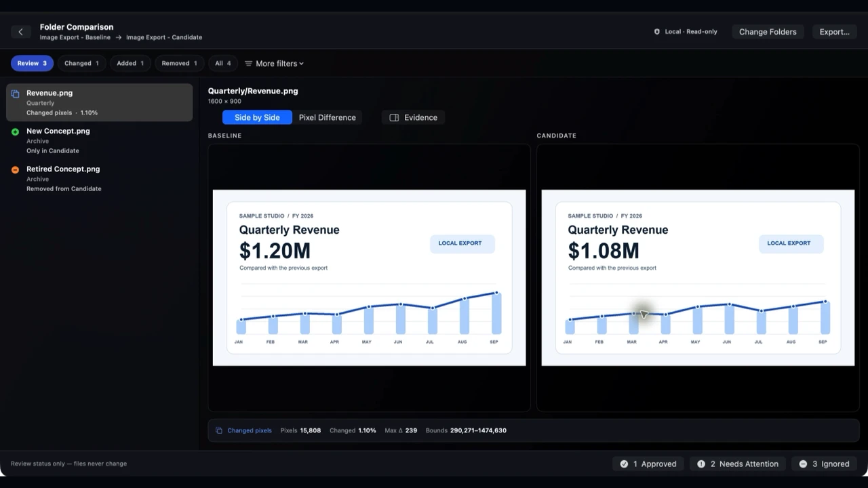Viewport: 868px width, 488px height.
Task: Select the All filter tab
Action: point(223,64)
